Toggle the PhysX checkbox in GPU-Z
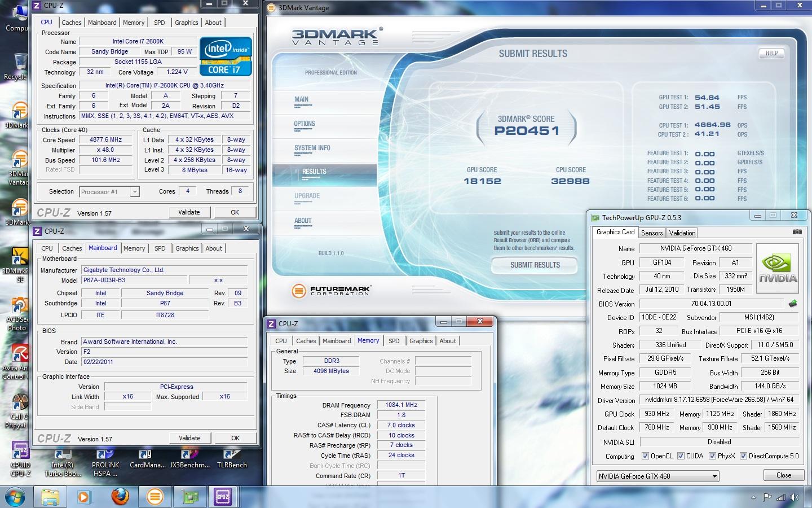 point(712,456)
